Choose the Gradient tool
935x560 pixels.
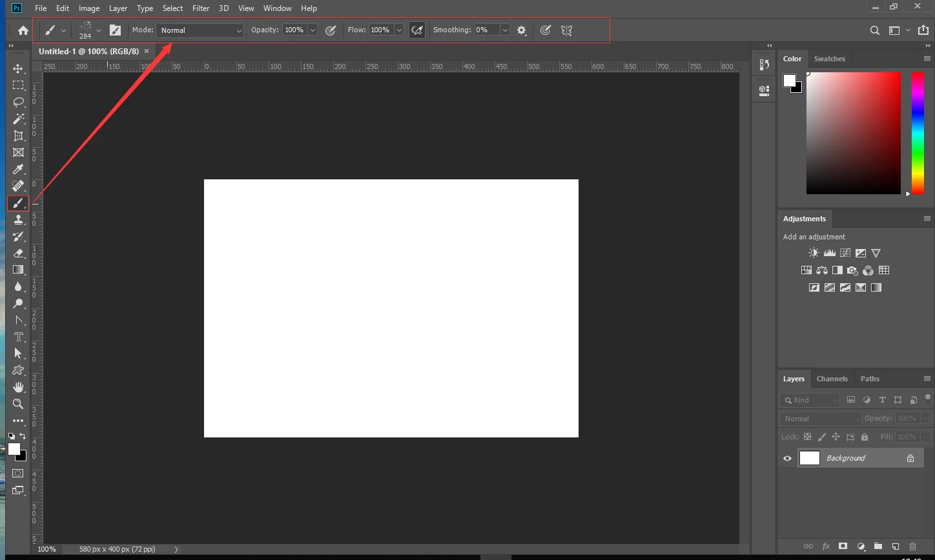pos(18,270)
